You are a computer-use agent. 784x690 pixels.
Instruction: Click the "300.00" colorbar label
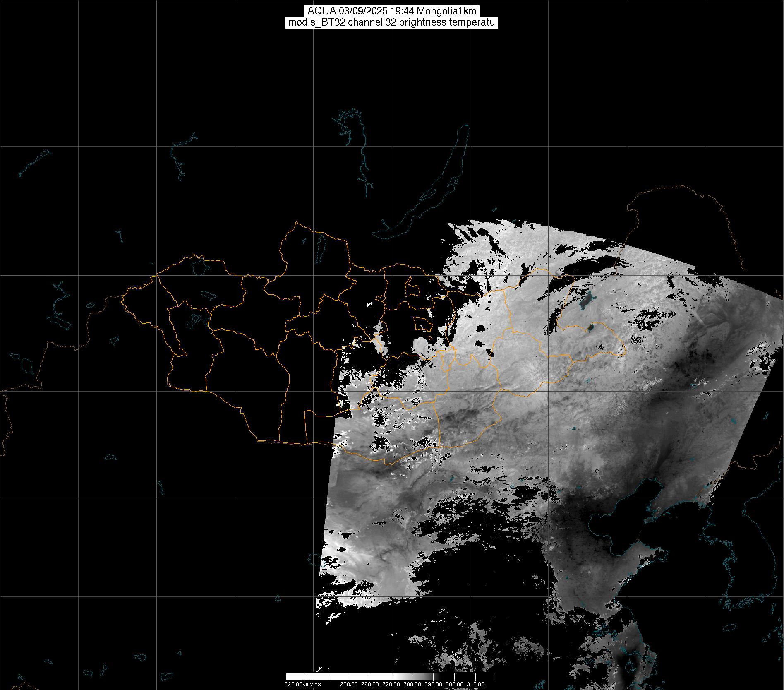(x=455, y=684)
